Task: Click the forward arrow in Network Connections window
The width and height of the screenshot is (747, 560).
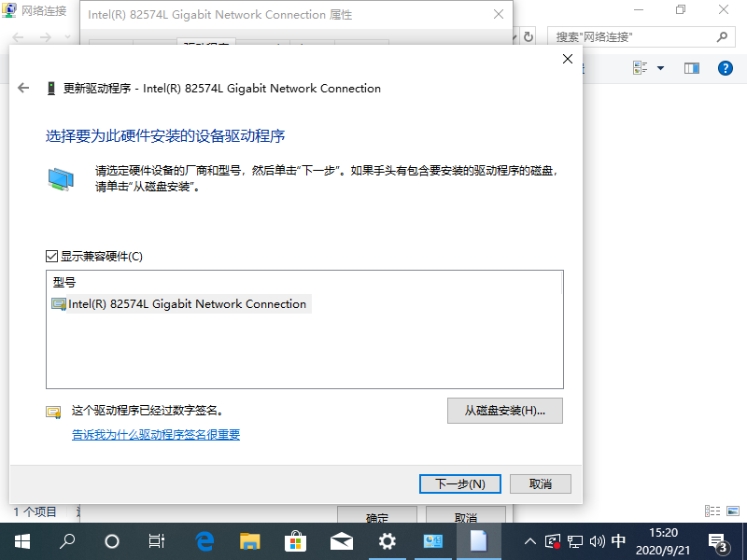Action: (45, 36)
